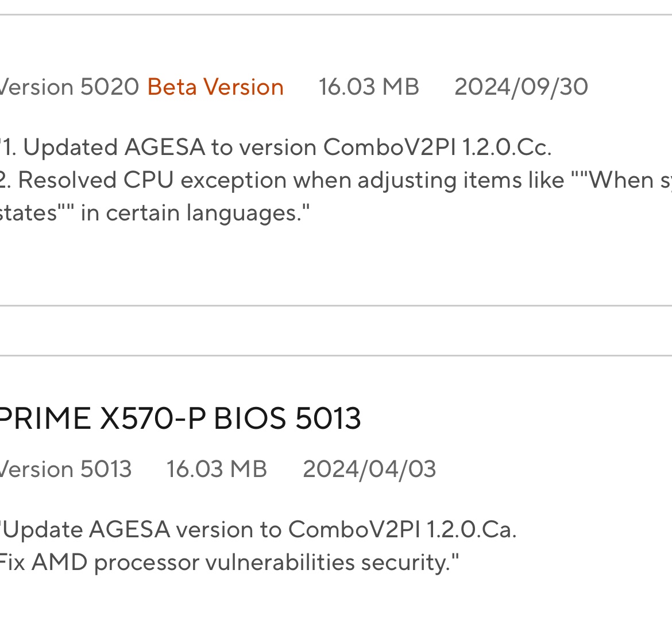Click the Fix AMD processor vulnerabilities line
The width and height of the screenshot is (672, 628).
tap(229, 562)
